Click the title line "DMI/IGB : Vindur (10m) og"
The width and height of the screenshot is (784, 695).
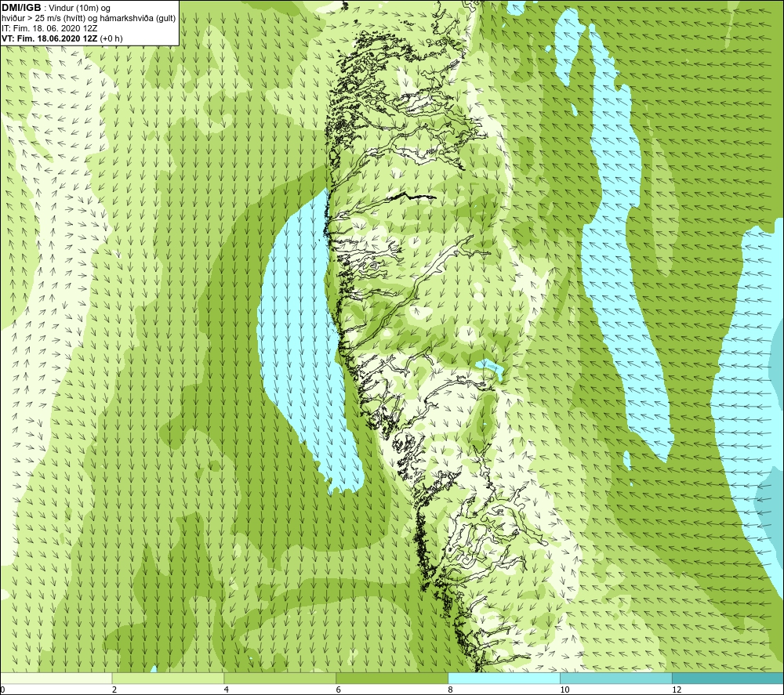click(56, 8)
